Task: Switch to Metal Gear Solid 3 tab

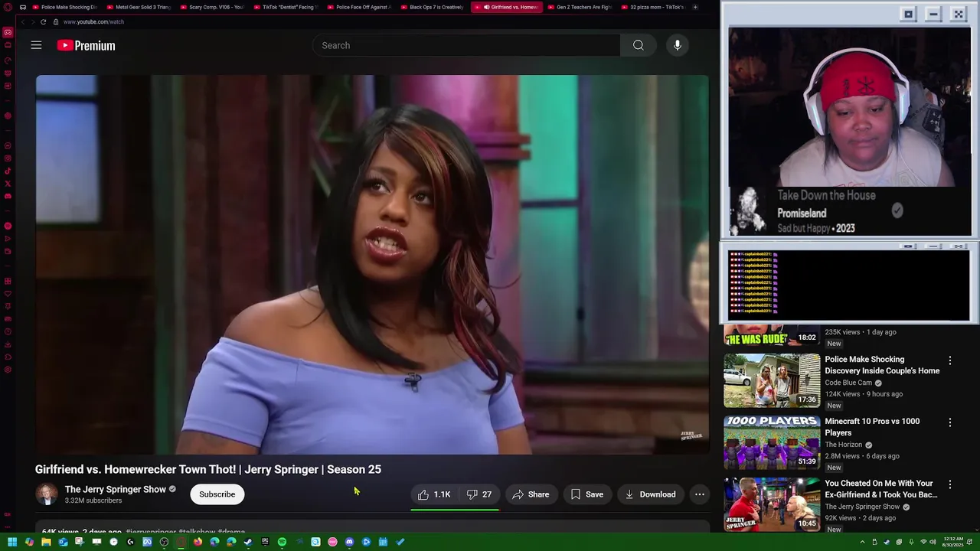Action: 139,7
